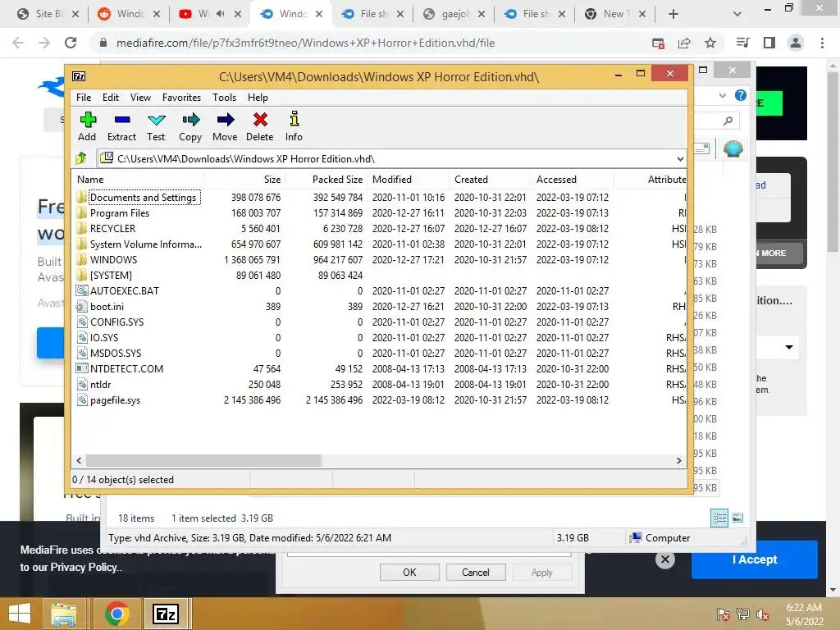
Task: Switch Explorer to details view icon
Action: pyautogui.click(x=719, y=518)
